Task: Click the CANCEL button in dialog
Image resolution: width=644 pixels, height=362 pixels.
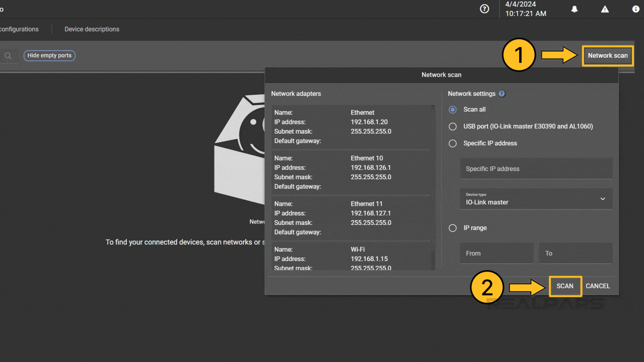Action: [598, 286]
